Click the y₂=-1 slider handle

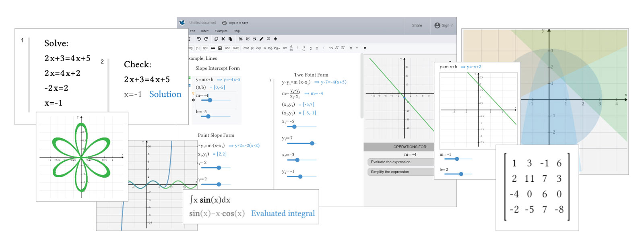300,176
